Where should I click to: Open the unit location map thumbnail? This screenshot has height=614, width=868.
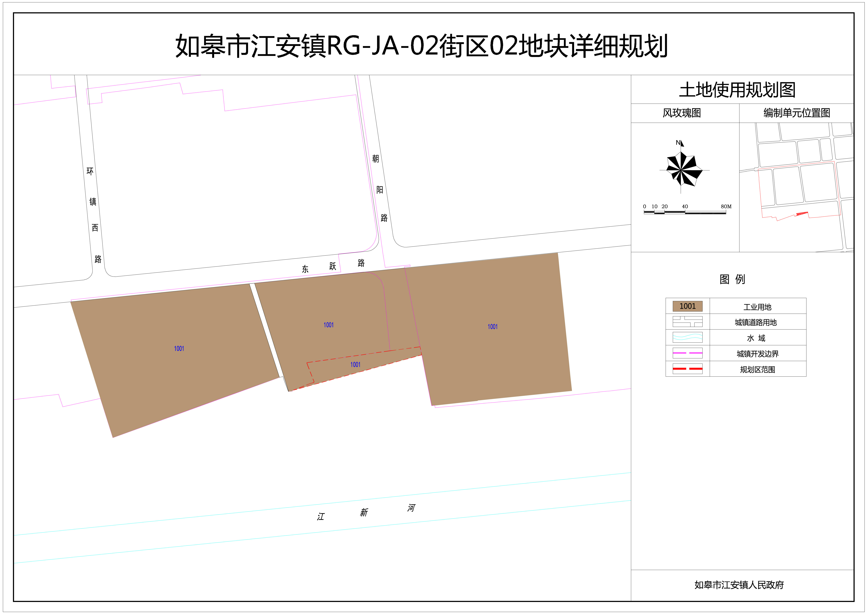pyautogui.click(x=796, y=187)
